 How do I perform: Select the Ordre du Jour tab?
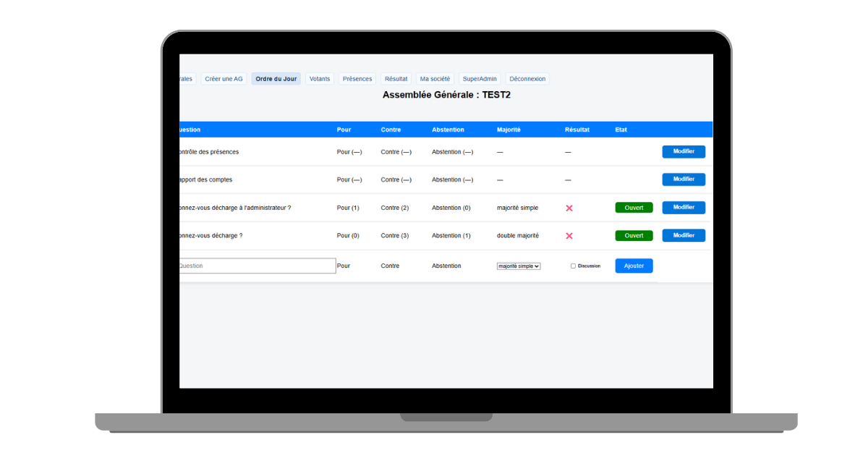click(x=276, y=79)
